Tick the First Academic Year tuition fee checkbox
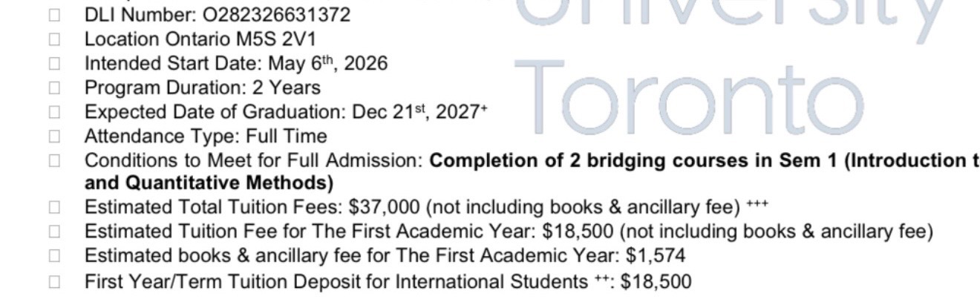 [54, 232]
